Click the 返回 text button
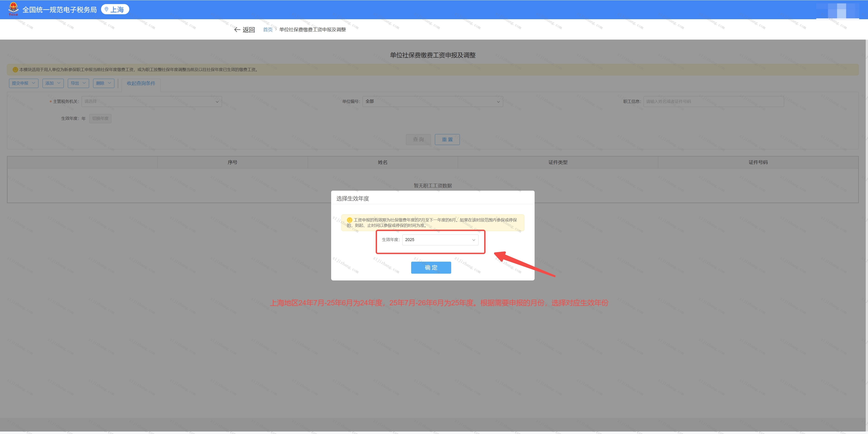 pyautogui.click(x=249, y=30)
